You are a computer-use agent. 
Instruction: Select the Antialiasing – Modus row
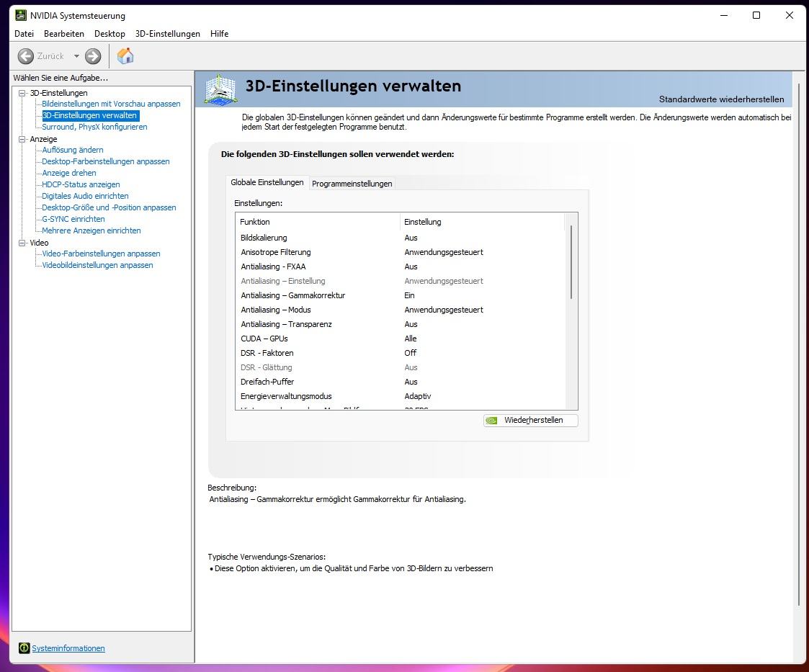coord(401,310)
